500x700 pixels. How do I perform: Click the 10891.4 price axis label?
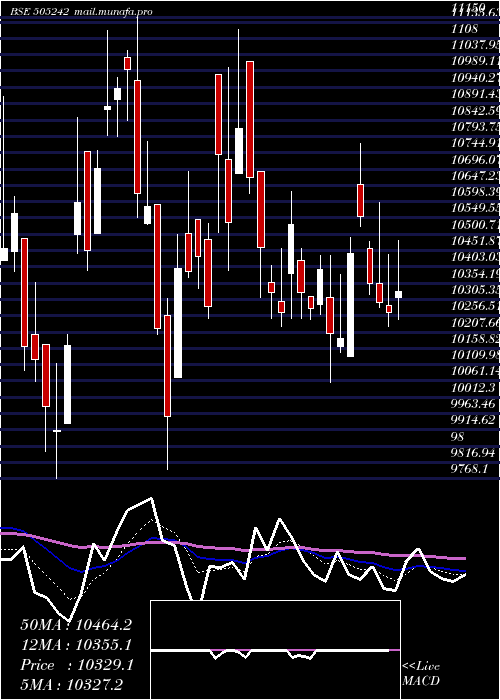pos(475,93)
